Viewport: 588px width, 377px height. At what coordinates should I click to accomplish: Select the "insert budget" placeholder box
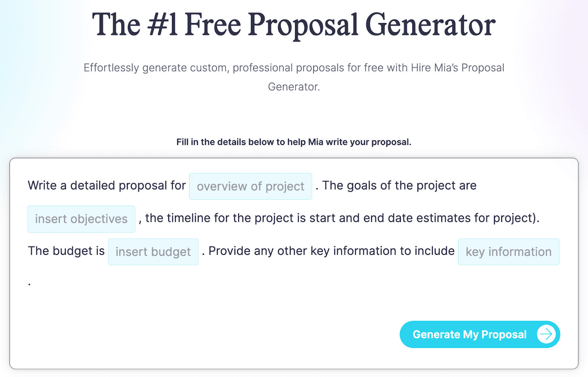pyautogui.click(x=153, y=252)
